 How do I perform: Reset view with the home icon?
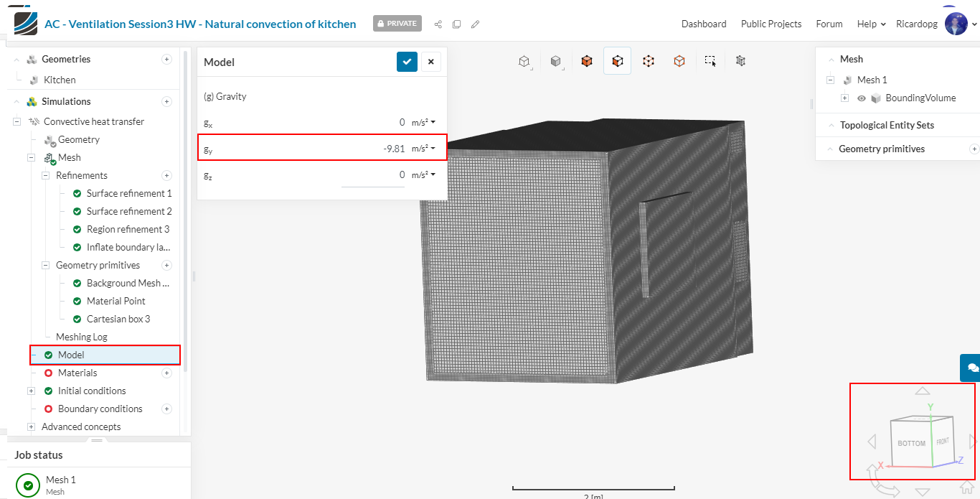point(966,489)
